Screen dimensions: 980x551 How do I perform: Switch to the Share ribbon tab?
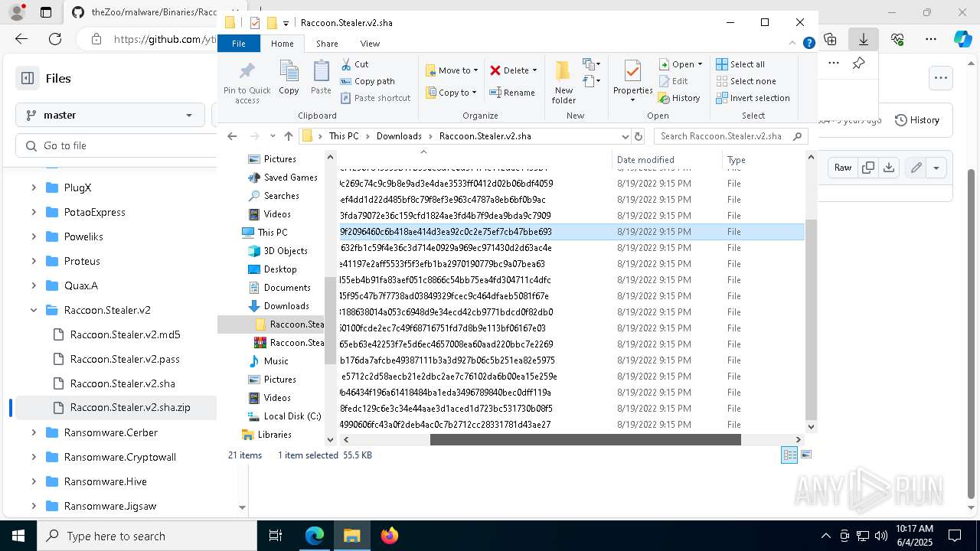[x=327, y=44]
